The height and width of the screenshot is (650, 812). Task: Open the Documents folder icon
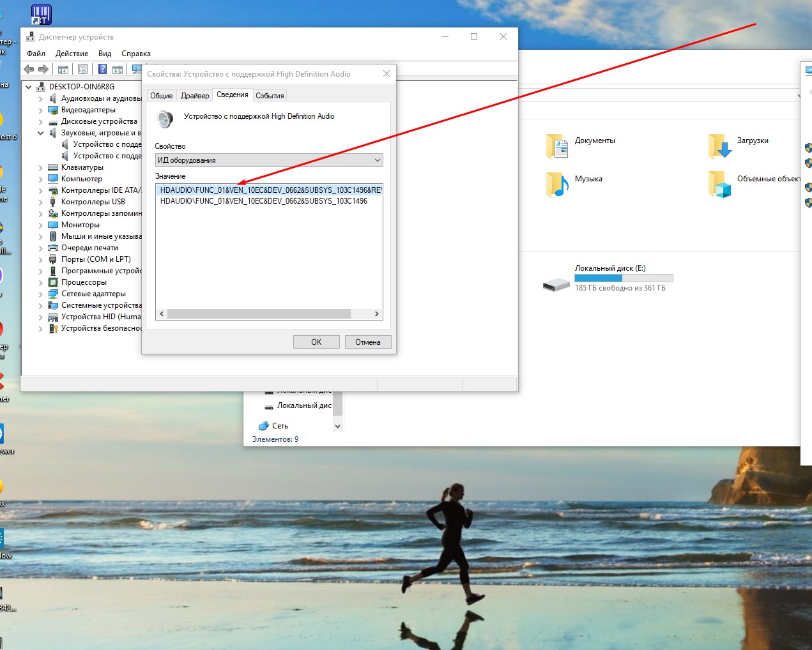tap(557, 146)
